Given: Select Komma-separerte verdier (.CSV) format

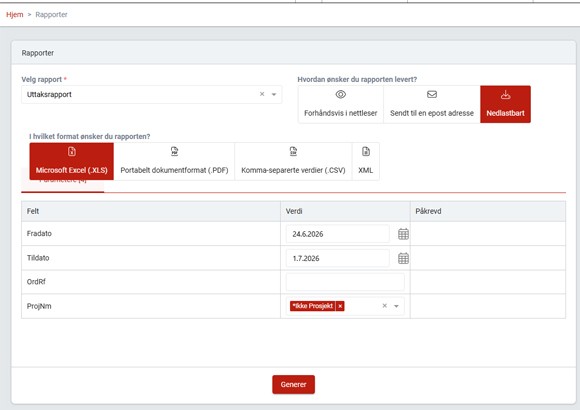Looking at the screenshot, I should pos(293,161).
